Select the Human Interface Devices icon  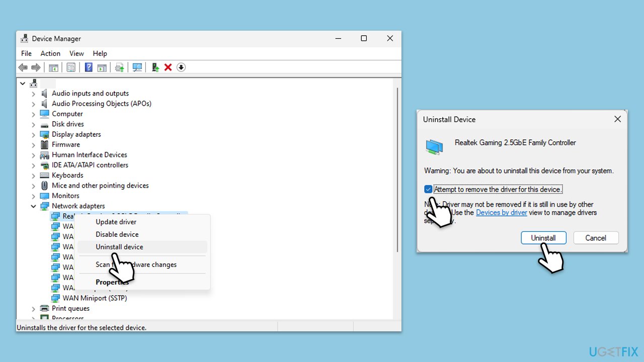pos(44,155)
